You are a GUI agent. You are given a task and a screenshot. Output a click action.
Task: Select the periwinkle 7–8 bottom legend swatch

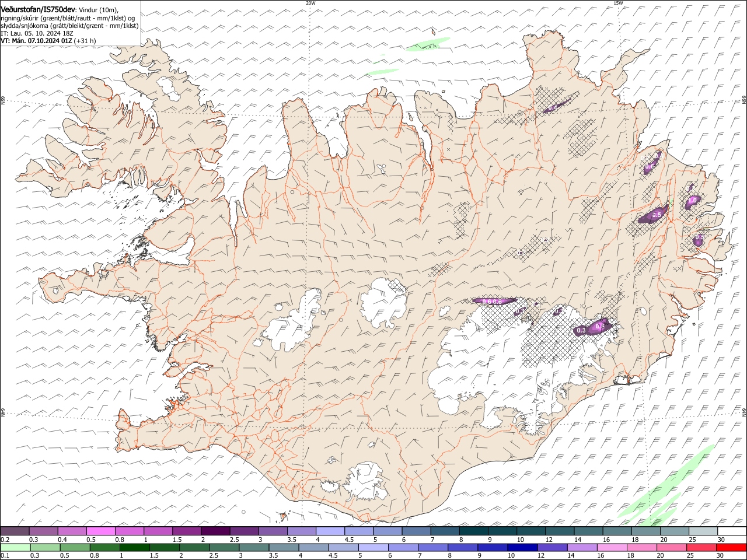(x=433, y=547)
